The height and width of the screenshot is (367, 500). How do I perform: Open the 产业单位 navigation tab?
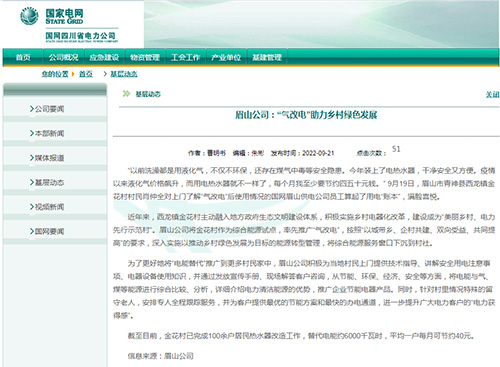(226, 57)
